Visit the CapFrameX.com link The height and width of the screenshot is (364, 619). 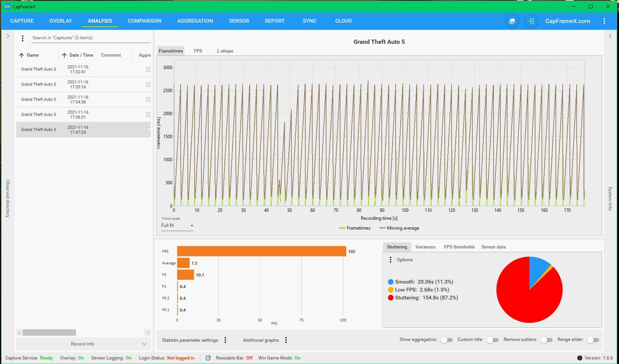click(x=568, y=21)
